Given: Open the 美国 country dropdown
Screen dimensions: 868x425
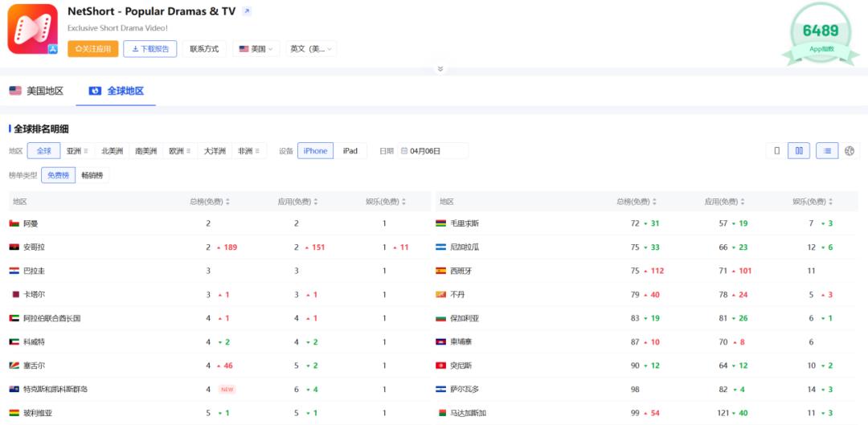Looking at the screenshot, I should pyautogui.click(x=256, y=49).
